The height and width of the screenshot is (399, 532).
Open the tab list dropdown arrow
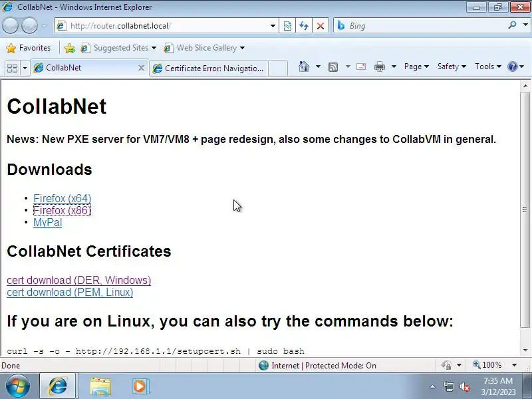pyautogui.click(x=25, y=68)
